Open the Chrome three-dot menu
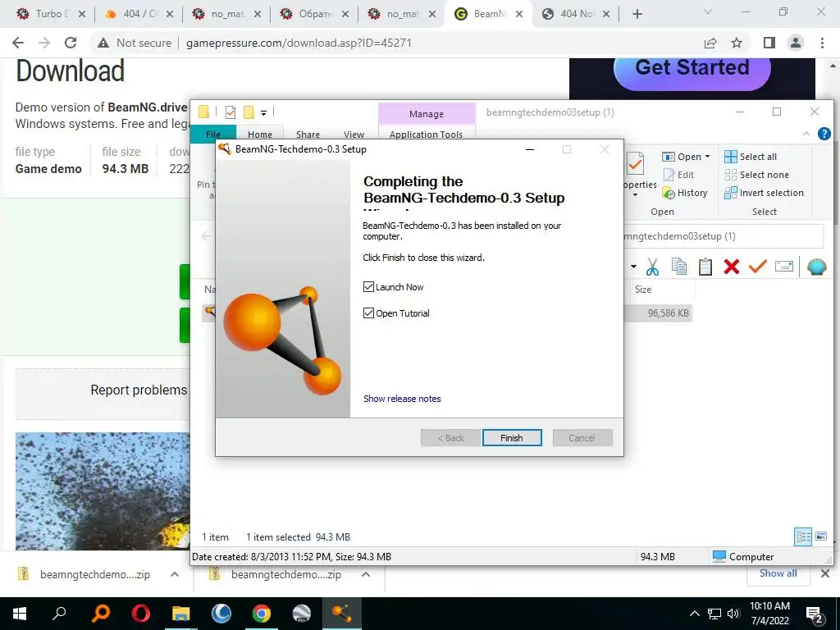Viewport: 840px width, 630px height. click(822, 43)
